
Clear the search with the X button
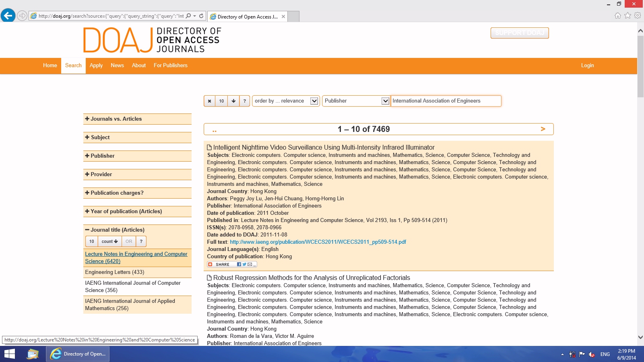point(209,101)
